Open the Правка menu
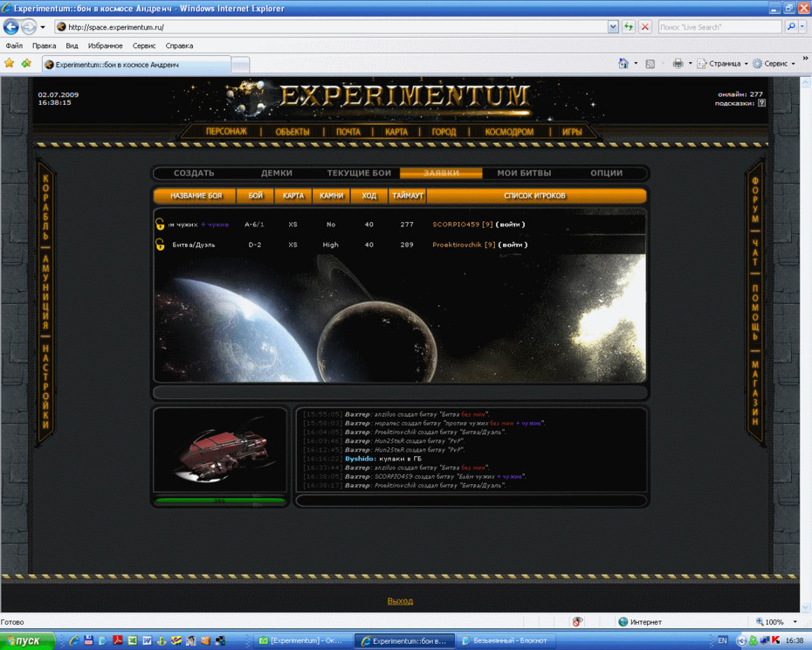 pyautogui.click(x=44, y=45)
